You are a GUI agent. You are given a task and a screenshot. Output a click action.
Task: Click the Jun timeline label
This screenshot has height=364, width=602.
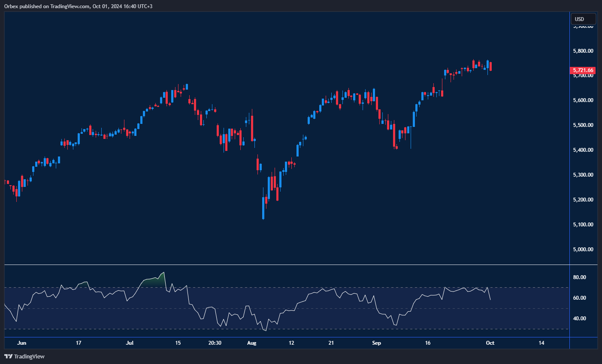click(21, 343)
